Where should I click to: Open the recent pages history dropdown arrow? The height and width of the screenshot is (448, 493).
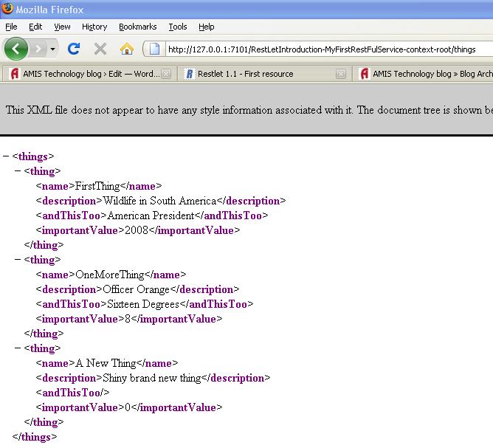(x=53, y=49)
